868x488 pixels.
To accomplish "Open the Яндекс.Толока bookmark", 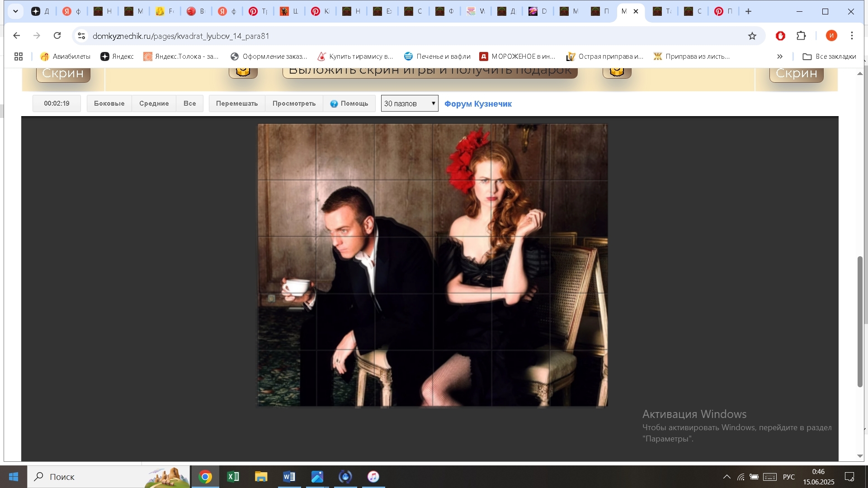I will [181, 56].
